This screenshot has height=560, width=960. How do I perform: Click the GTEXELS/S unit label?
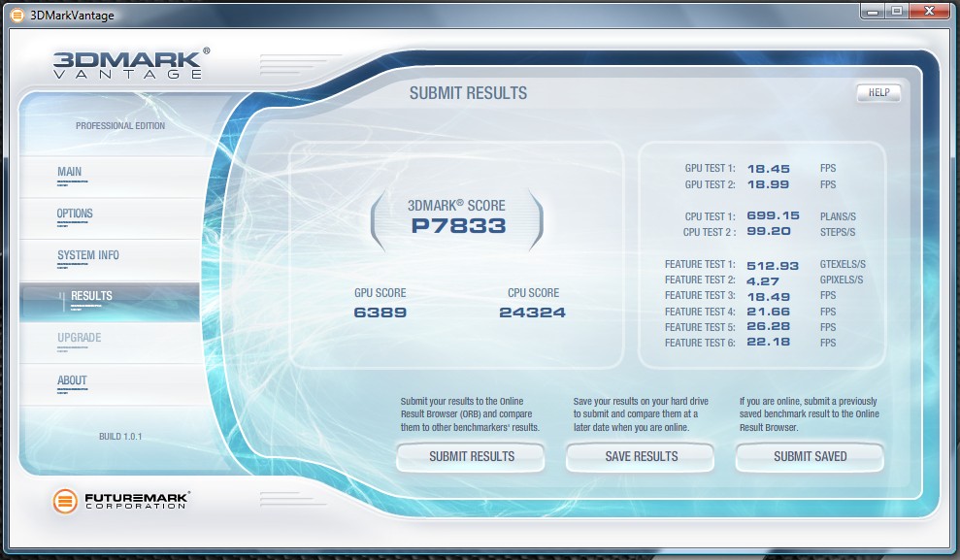point(844,264)
